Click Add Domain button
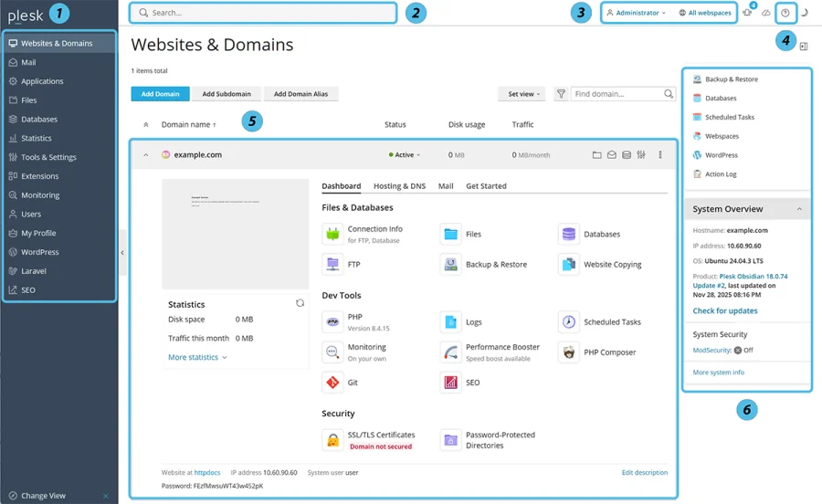 pyautogui.click(x=160, y=94)
